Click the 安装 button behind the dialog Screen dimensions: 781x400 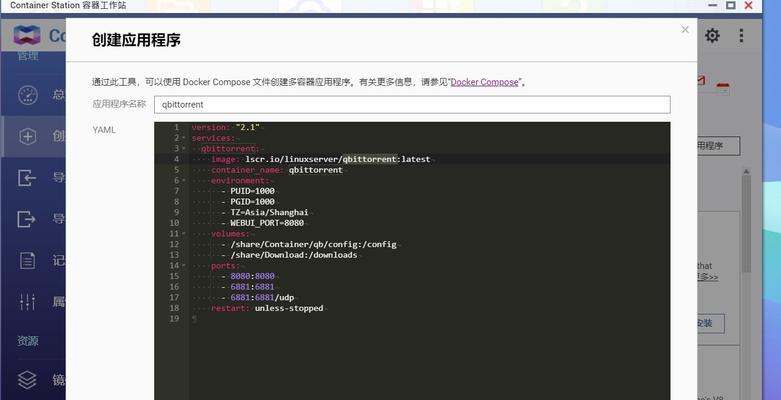click(710, 323)
